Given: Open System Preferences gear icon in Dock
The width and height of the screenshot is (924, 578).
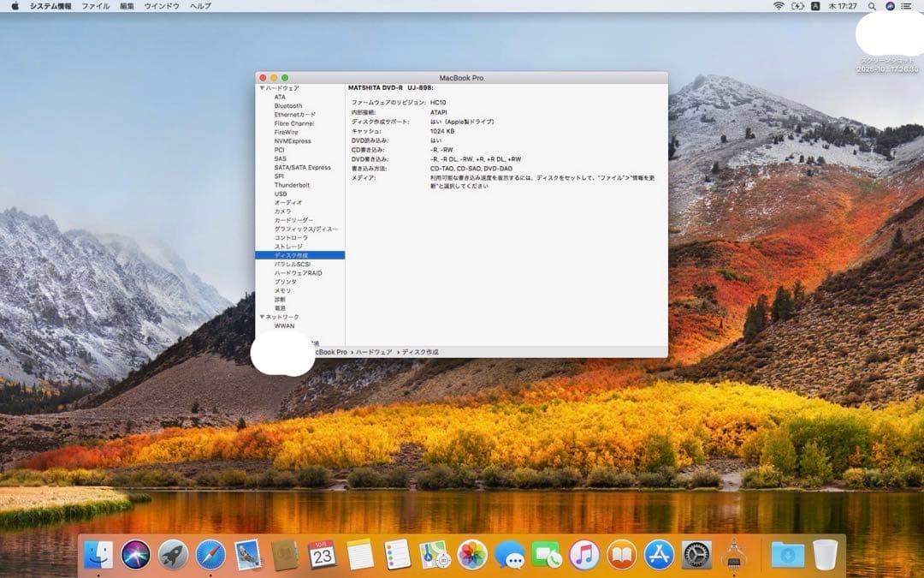Looking at the screenshot, I should coord(696,555).
